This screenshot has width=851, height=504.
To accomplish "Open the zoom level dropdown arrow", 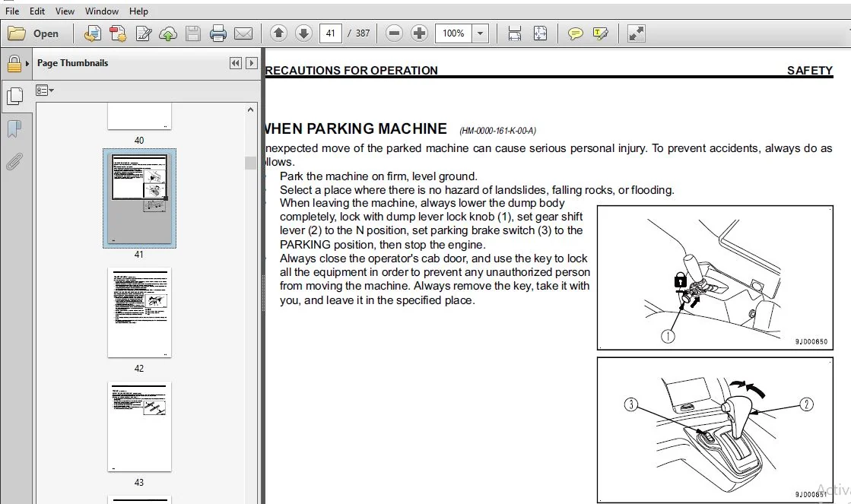I will point(481,33).
